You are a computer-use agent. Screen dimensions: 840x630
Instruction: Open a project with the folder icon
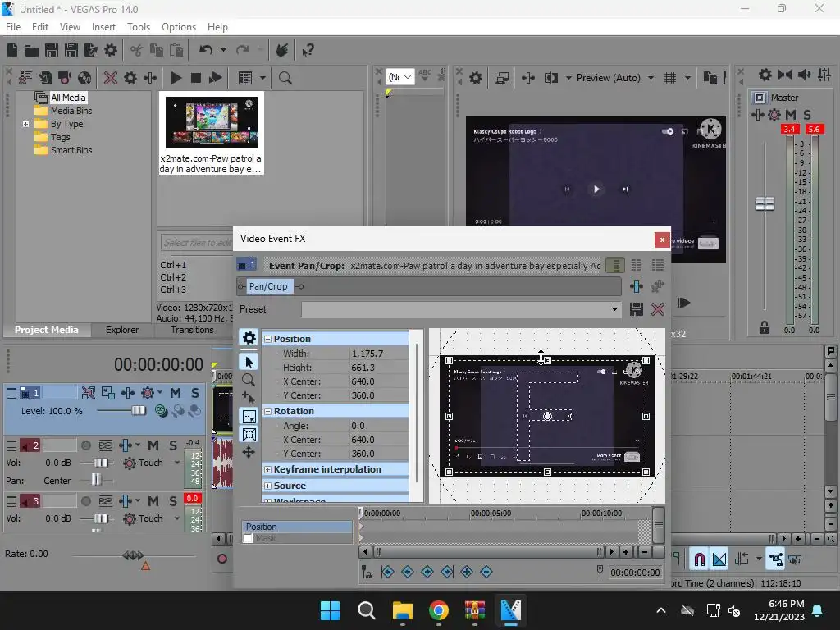click(x=32, y=50)
